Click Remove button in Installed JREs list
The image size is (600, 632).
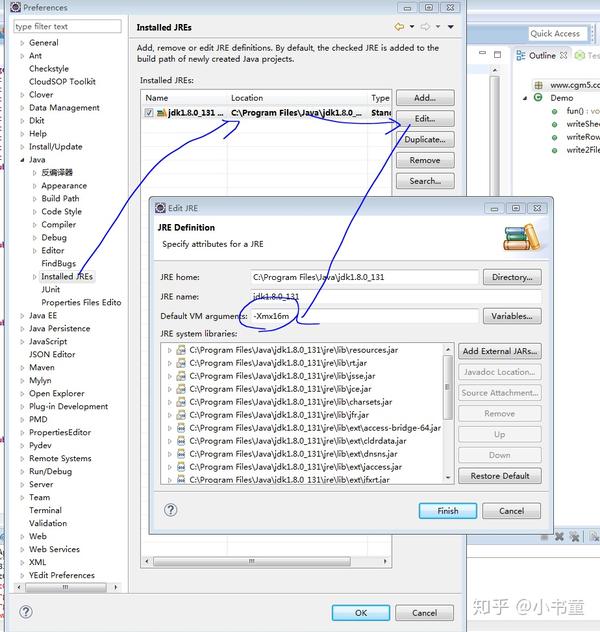[425, 160]
